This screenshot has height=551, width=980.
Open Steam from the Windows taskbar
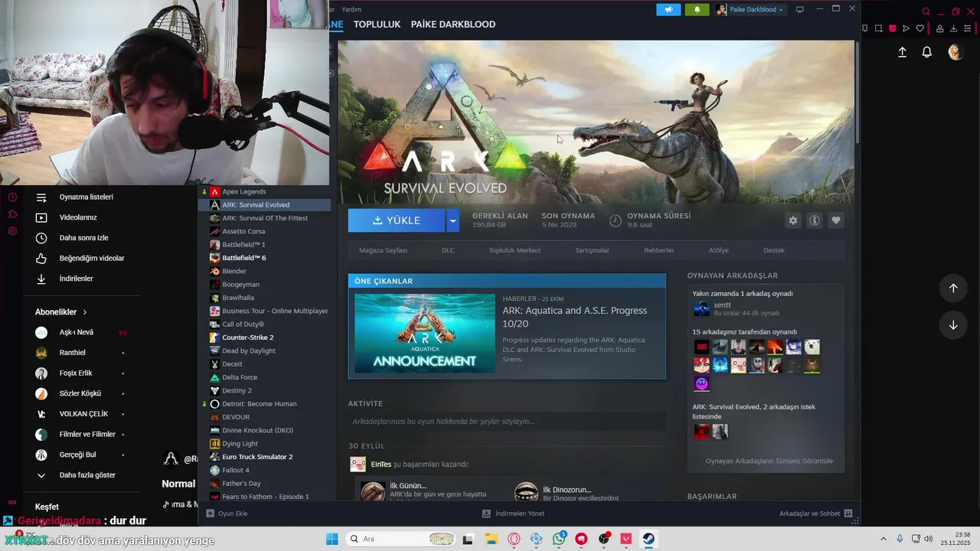click(x=648, y=539)
